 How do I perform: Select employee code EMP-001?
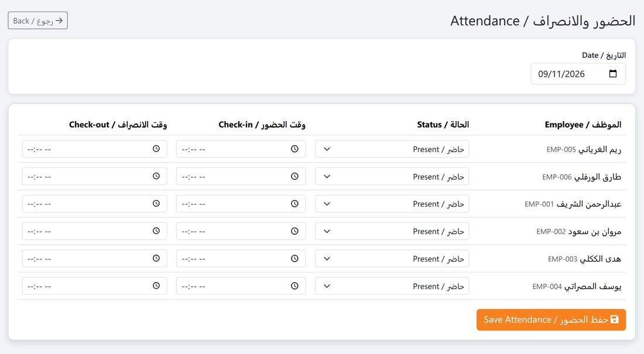pos(539,204)
